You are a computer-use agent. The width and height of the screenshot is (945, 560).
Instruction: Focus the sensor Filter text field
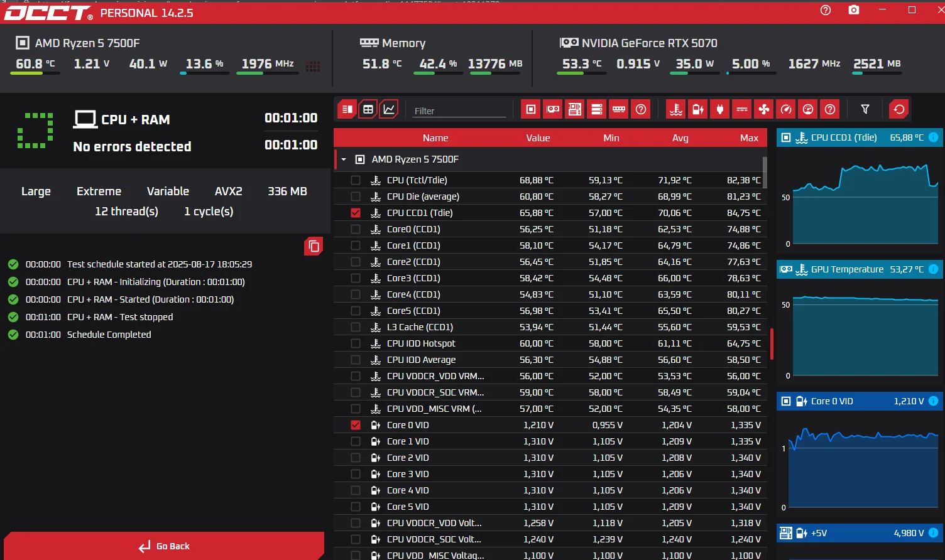[x=459, y=110]
